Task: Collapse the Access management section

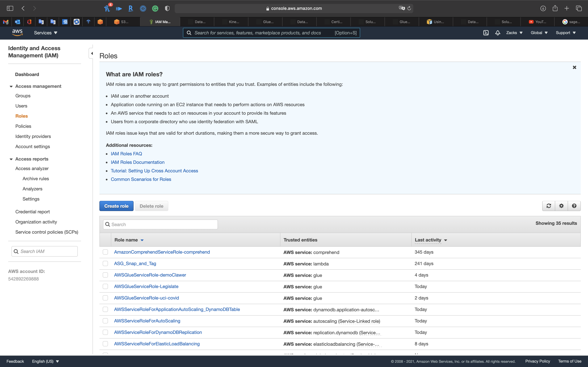Action: pyautogui.click(x=11, y=86)
